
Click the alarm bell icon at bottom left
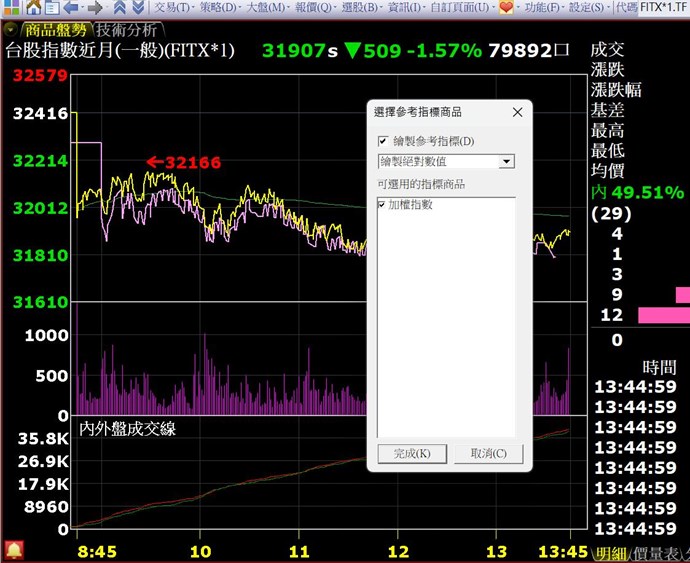tap(14, 549)
